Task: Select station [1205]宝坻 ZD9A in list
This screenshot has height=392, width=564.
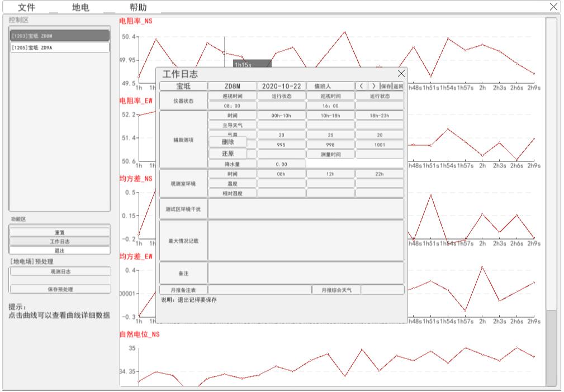Action: pyautogui.click(x=59, y=47)
